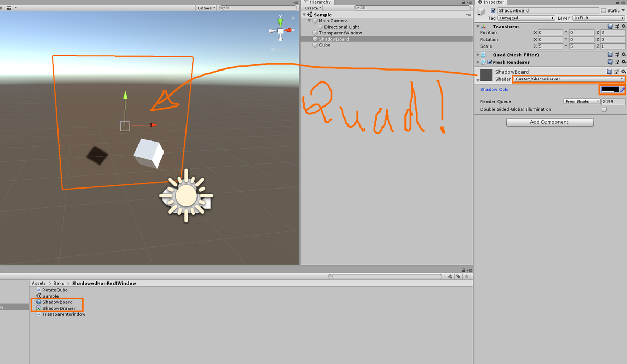
Task: Open the Shadow Color swatch
Action: [x=610, y=89]
